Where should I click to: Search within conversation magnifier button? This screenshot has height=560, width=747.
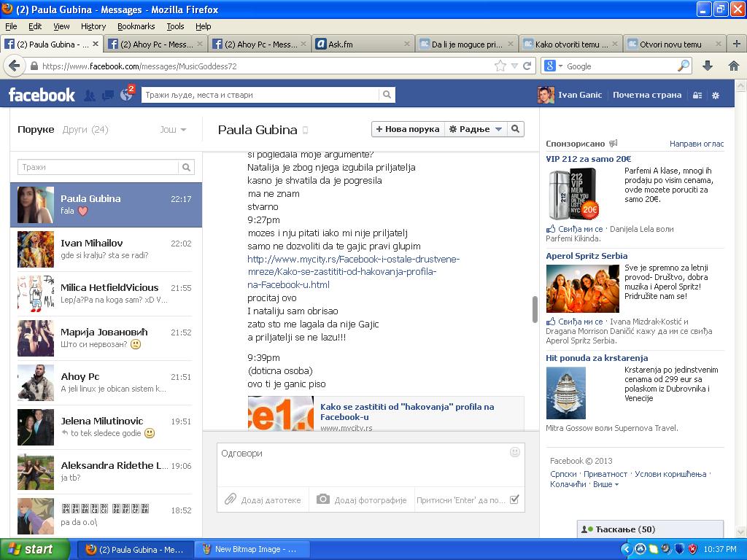pos(515,129)
